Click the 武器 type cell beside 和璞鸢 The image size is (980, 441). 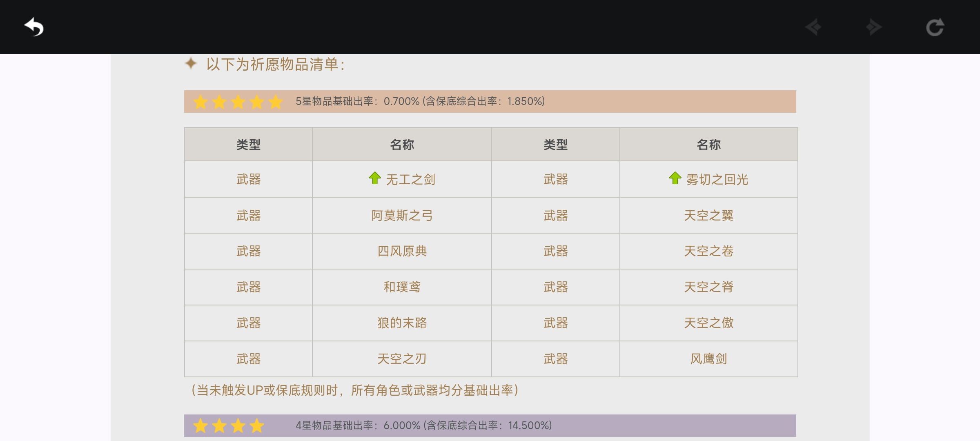click(x=248, y=287)
